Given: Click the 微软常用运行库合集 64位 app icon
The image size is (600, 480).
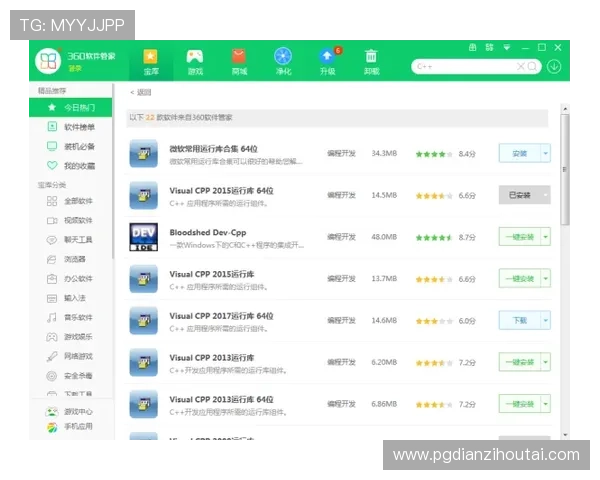Looking at the screenshot, I should [143, 153].
